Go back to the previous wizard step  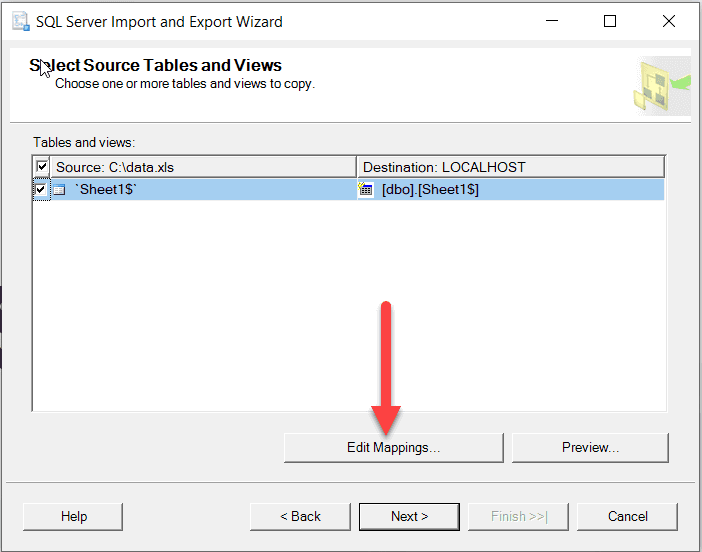tap(299, 516)
